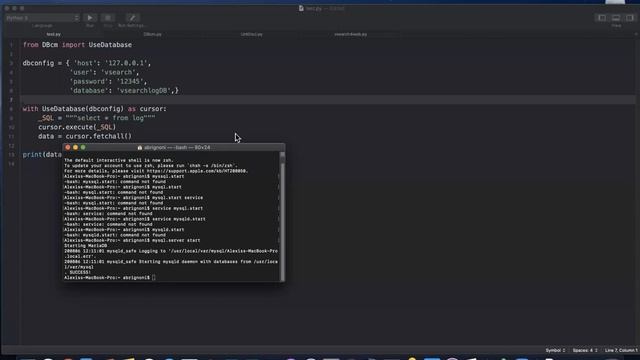Click the 'host': '127.0.0.1' line
The height and width of the screenshot is (360, 640).
(x=87, y=63)
